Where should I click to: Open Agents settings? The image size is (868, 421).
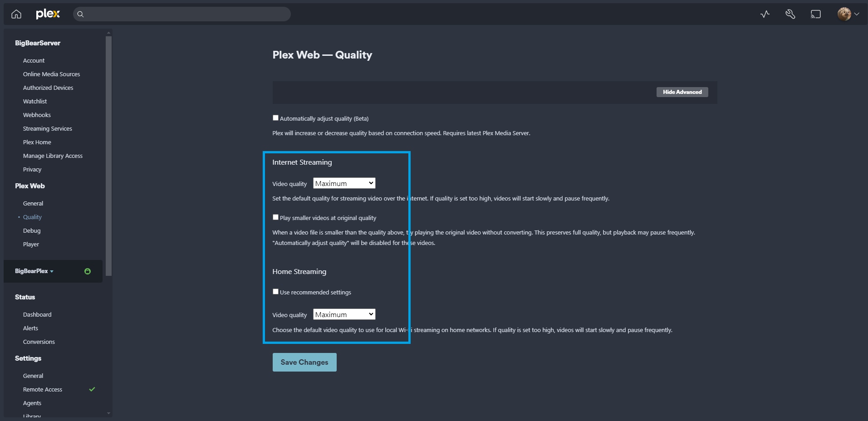(32, 403)
